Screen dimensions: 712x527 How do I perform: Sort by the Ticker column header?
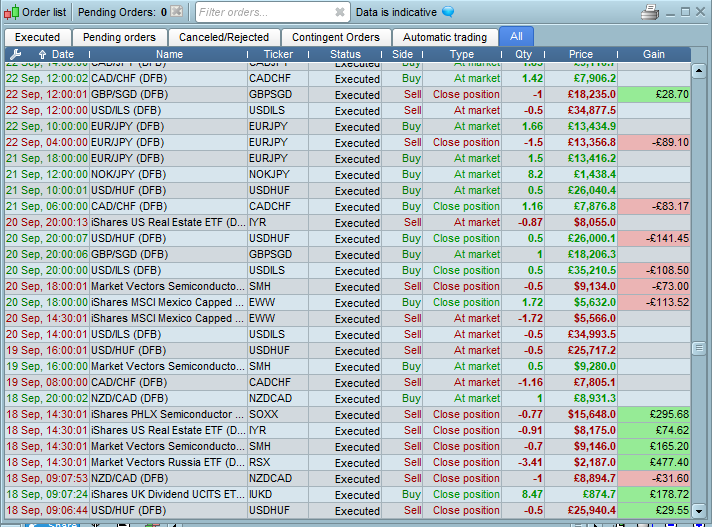pyautogui.click(x=278, y=54)
